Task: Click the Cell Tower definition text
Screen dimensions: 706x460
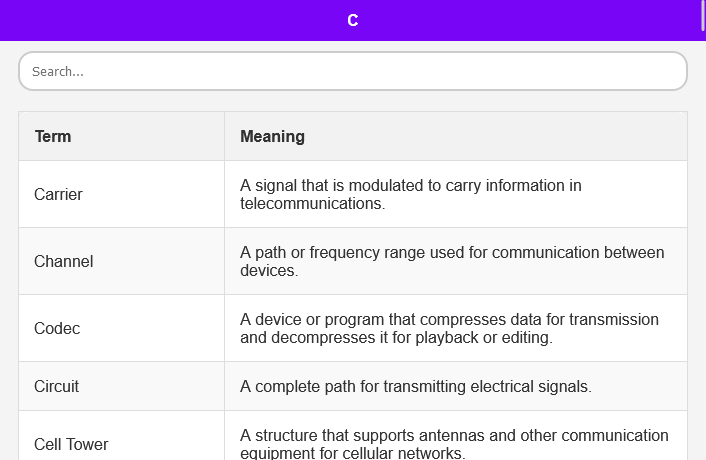Action: pos(454,436)
